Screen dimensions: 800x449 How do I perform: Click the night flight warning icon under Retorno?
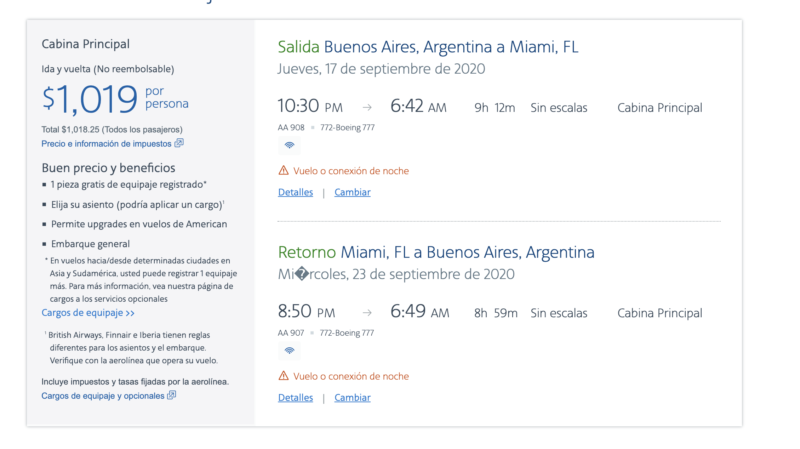point(284,377)
